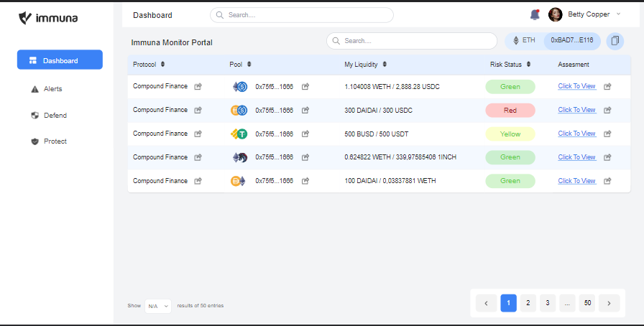Screen dimensions: 644x326
Task: Open pool address link in BUSD/USDT row
Action: pyautogui.click(x=305, y=134)
